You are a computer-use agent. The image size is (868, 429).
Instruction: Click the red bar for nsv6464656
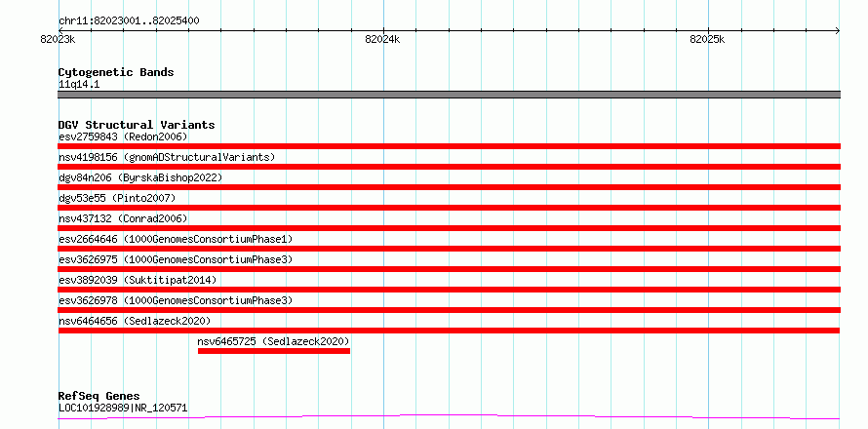[x=449, y=331]
